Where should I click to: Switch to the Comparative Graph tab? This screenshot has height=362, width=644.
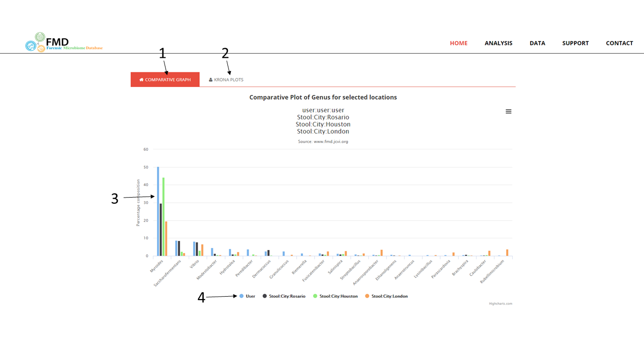coord(165,79)
